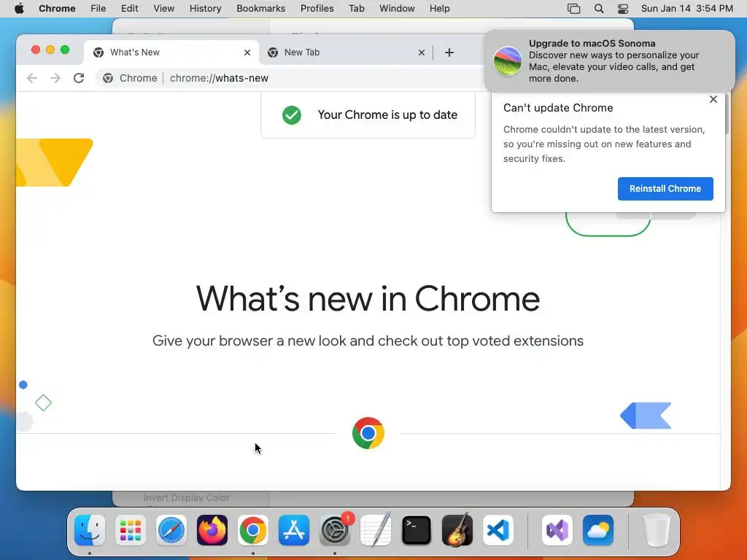Open Launchpad from the dock
The image size is (747, 560).
point(131,530)
